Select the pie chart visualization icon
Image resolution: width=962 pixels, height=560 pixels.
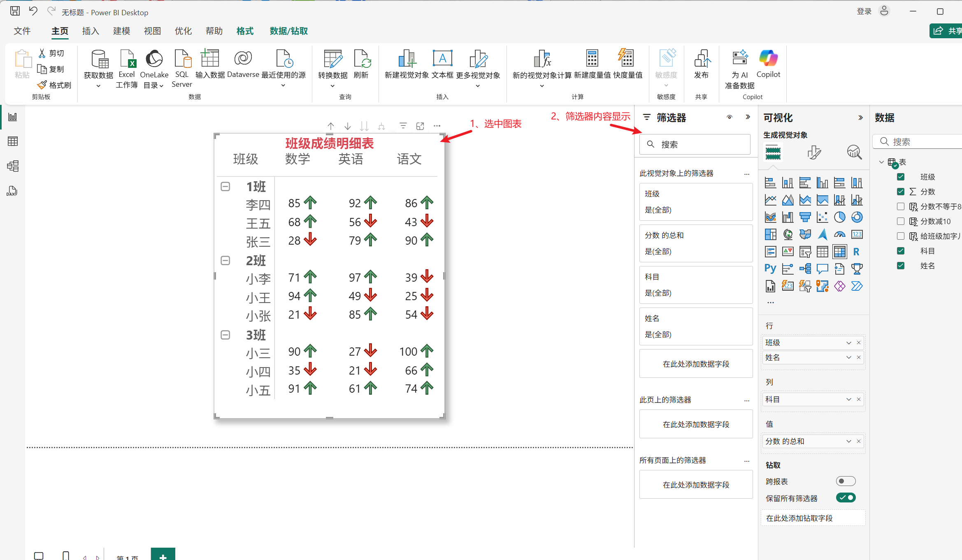pyautogui.click(x=839, y=217)
